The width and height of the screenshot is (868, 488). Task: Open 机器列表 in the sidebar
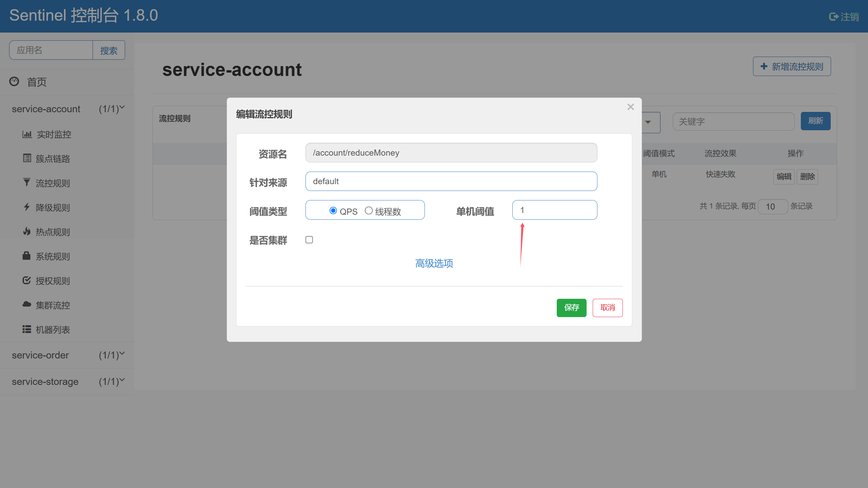53,330
